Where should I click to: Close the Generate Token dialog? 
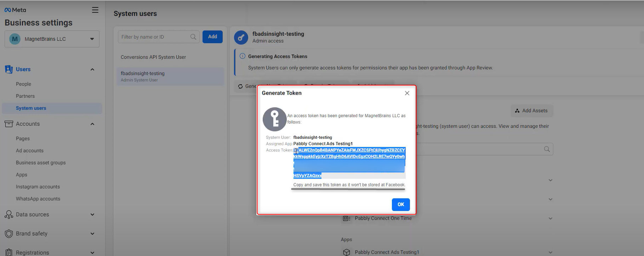pyautogui.click(x=407, y=93)
